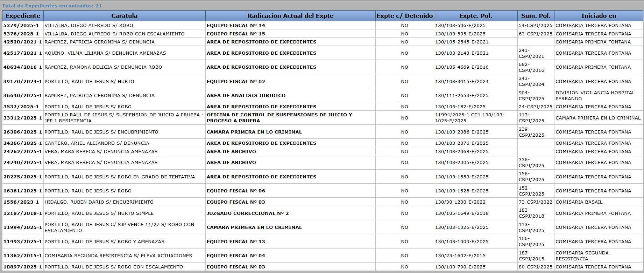Select expediente 42517/2021-1
Image resolution: width=644 pixels, height=273 pixels.
click(23, 53)
